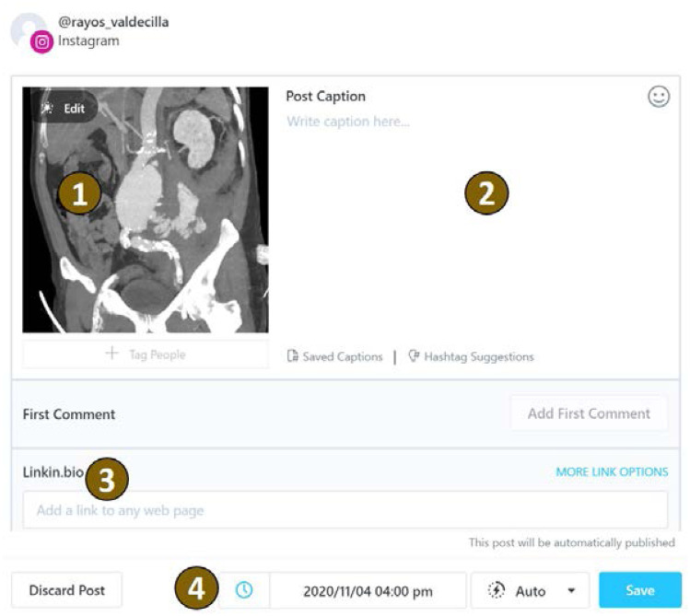The height and width of the screenshot is (616, 690).
Task: Click MORE LINK OPTIONS link
Action: pyautogui.click(x=612, y=471)
